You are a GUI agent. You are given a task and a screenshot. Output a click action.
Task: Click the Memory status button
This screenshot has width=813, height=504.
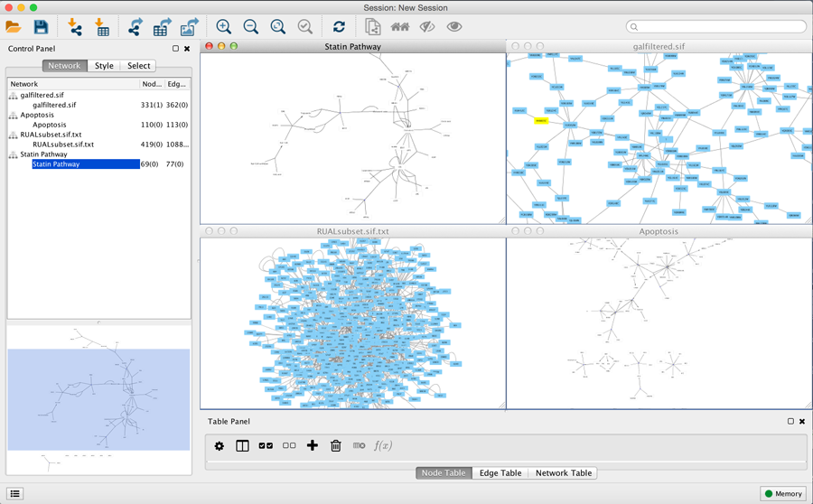tap(782, 493)
